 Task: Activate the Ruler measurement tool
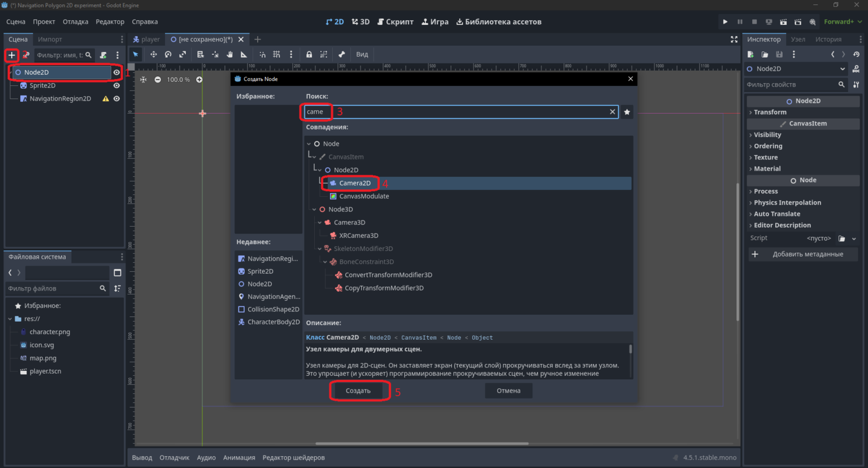244,54
